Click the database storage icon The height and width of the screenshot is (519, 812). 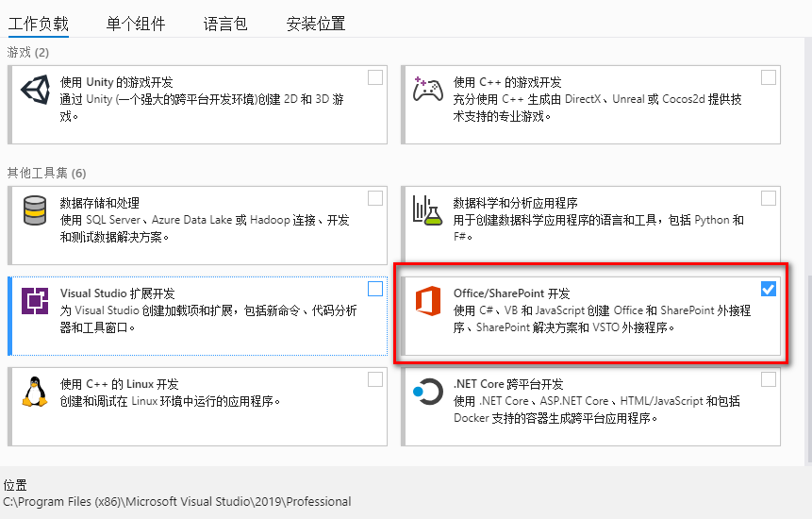pos(35,210)
